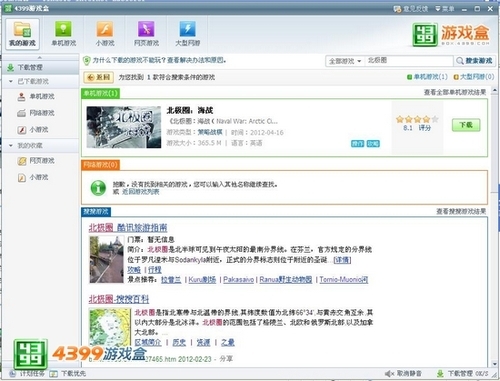
Task: Click the 取消静音 speaker icon in status bar
Action: pyautogui.click(x=389, y=374)
